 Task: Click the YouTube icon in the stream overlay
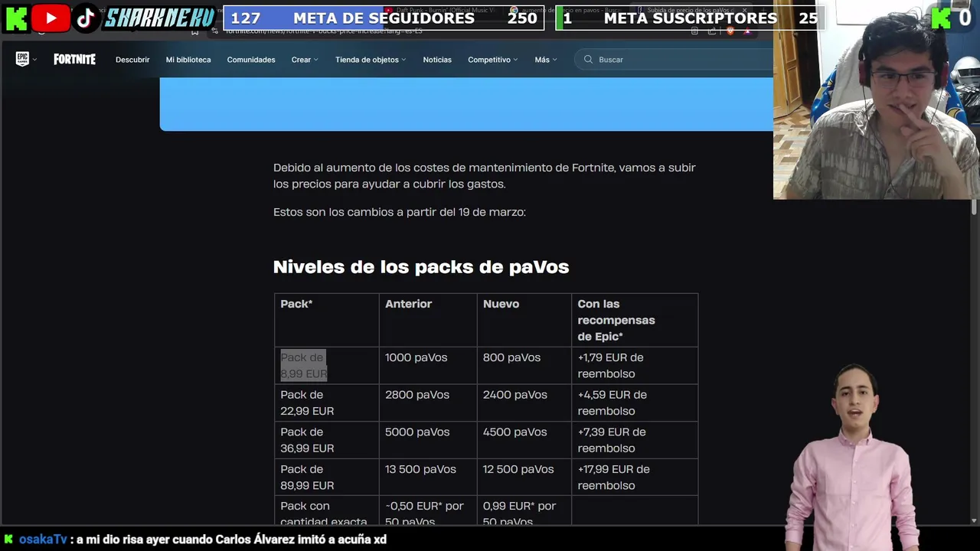51,18
